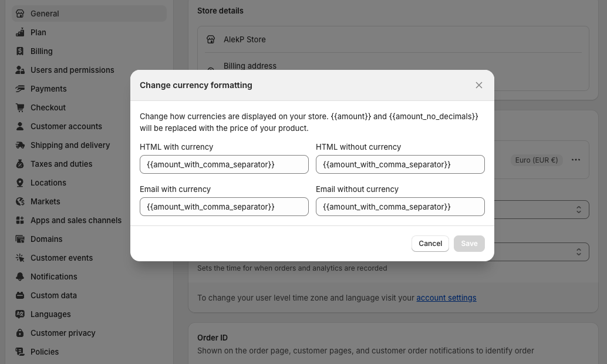Image resolution: width=607 pixels, height=364 pixels.
Task: Expand the upper dropdown behind the dialog
Action: coord(542,210)
